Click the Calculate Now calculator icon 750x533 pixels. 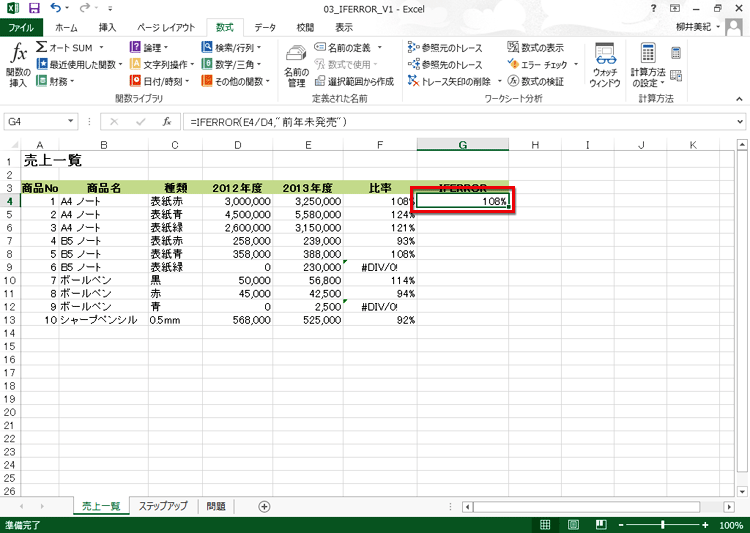(676, 53)
